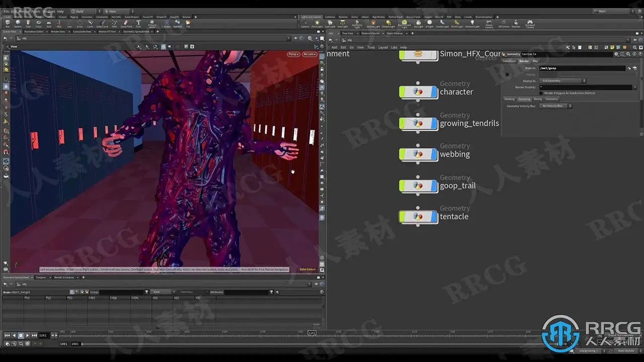
Task: Toggle the display flag on webbing node
Action: pyautogui.click(x=434, y=154)
